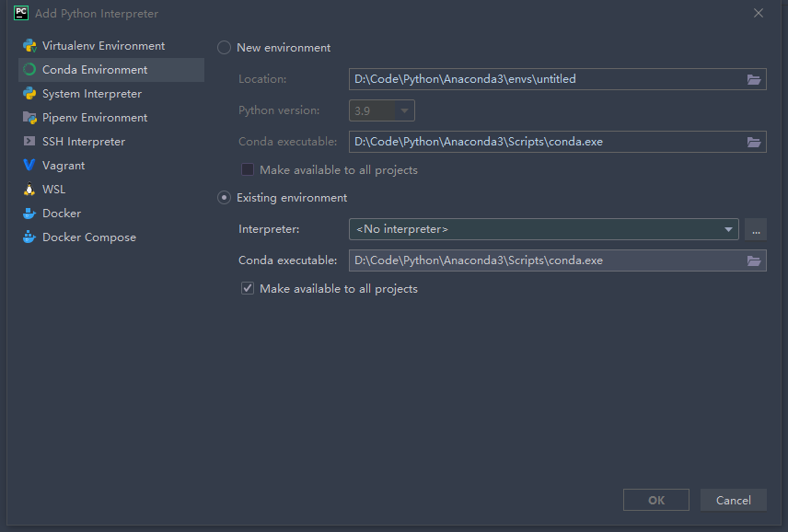788x532 pixels.
Task: Click the Vagrant V logo icon
Action: (29, 165)
